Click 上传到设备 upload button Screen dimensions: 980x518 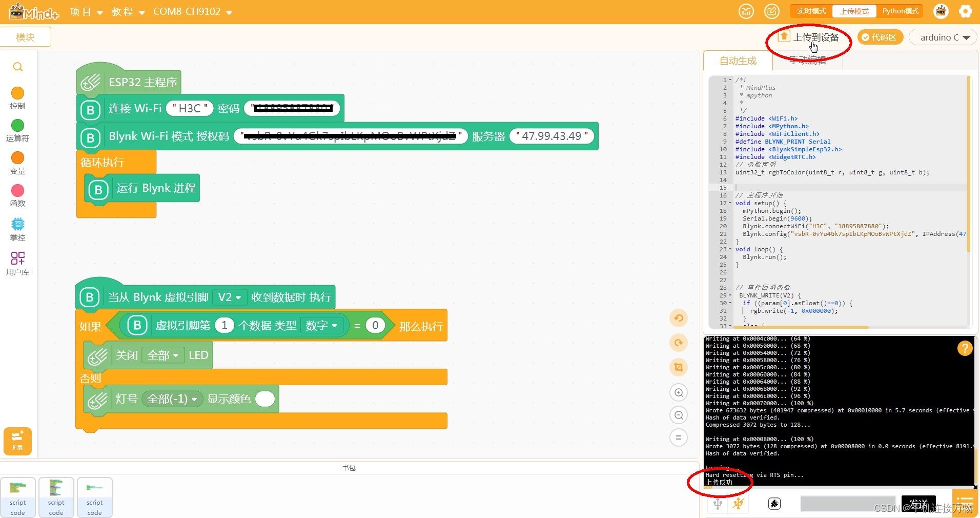[x=809, y=37]
